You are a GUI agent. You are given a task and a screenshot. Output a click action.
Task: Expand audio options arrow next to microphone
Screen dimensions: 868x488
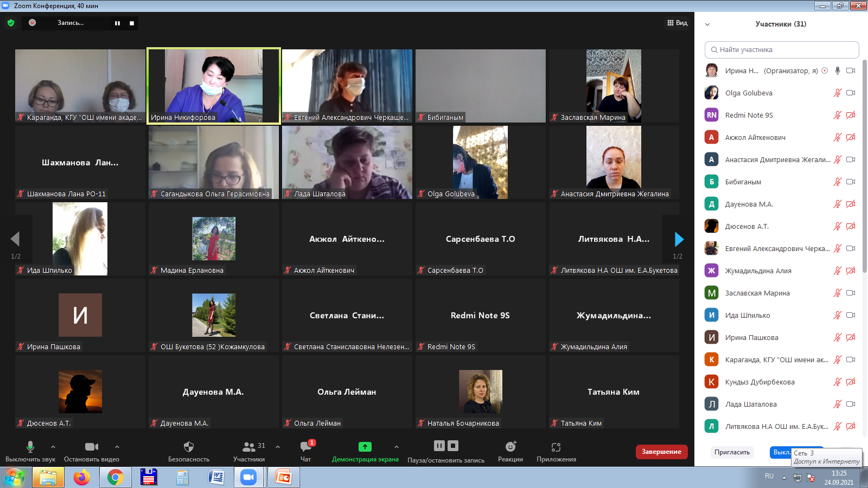click(x=53, y=447)
